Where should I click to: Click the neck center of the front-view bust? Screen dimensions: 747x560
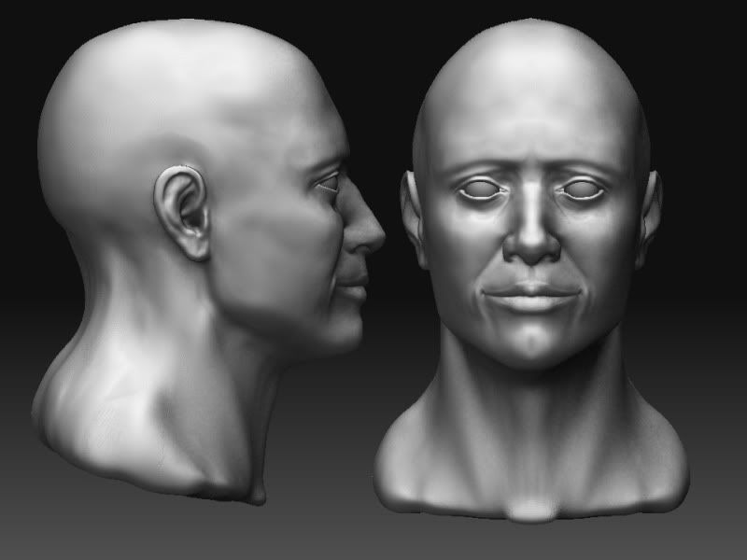[x=532, y=411]
